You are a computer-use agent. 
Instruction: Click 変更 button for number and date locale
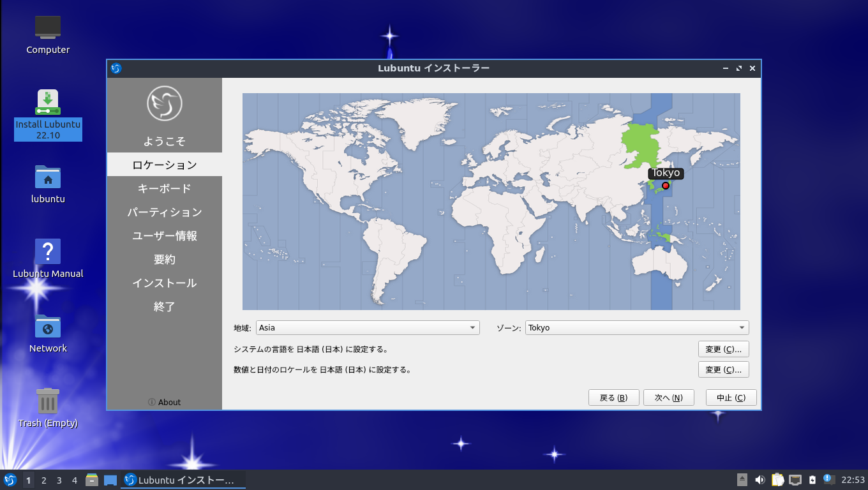pyautogui.click(x=723, y=369)
